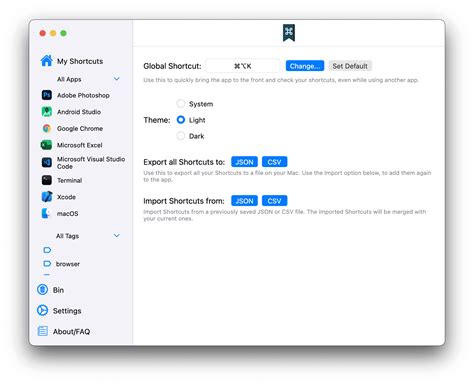The image size is (474, 384).
Task: Click the Set Default button
Action: (x=350, y=66)
